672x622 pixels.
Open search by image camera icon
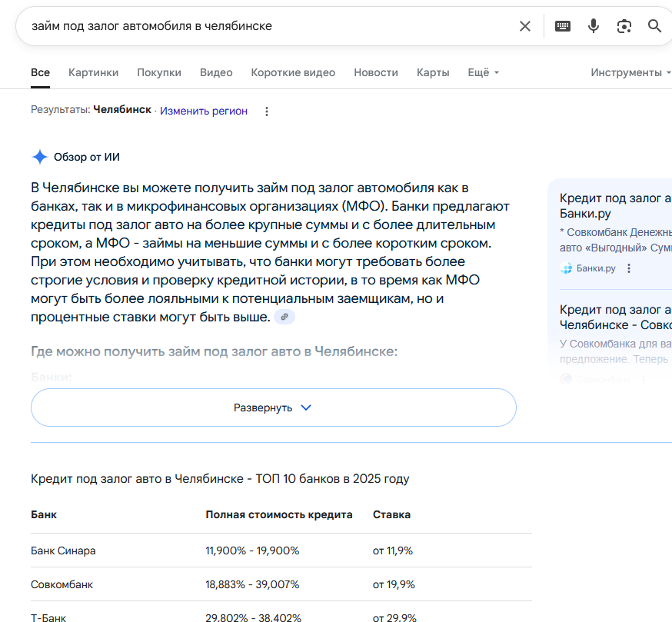[624, 26]
